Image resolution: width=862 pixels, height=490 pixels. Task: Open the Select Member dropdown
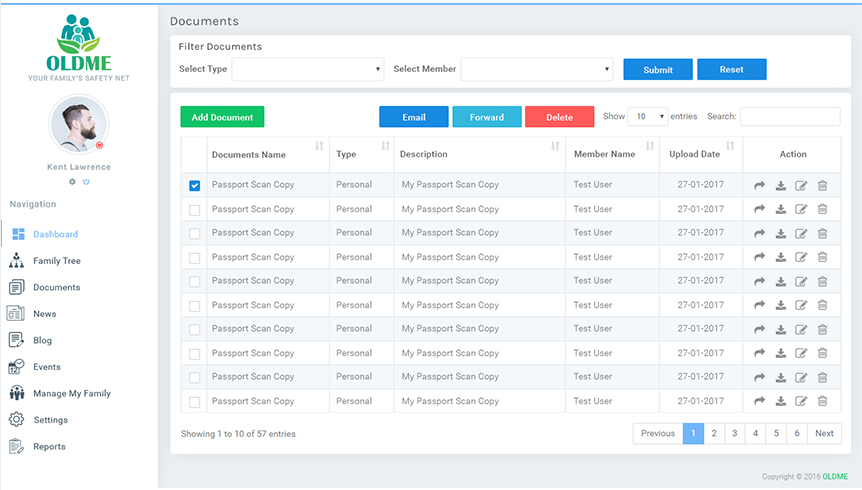[537, 69]
